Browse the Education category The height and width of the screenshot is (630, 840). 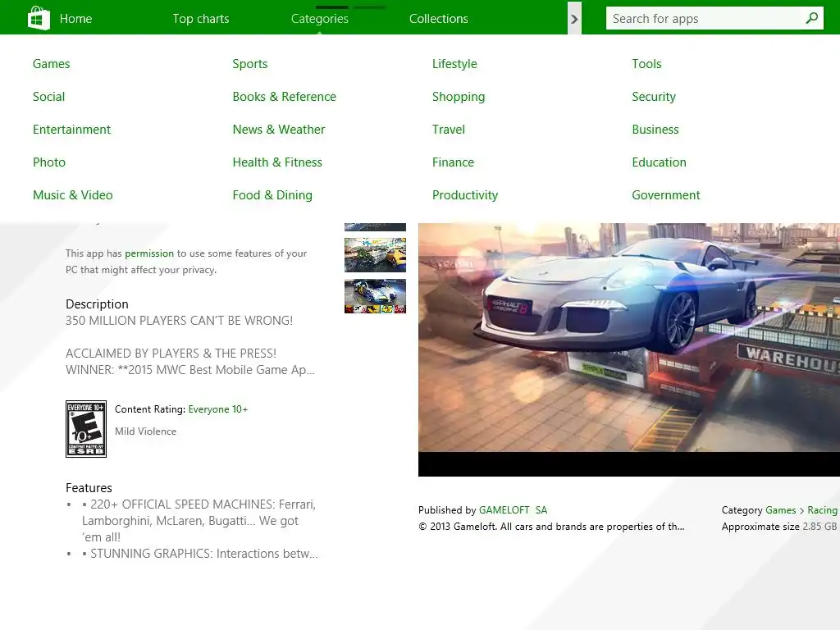point(659,162)
